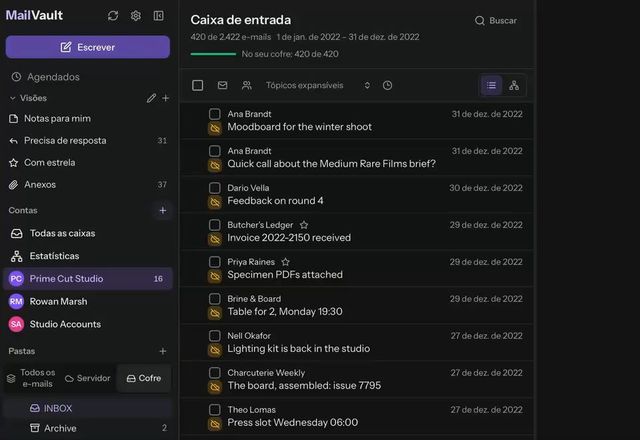Open Feedback on round 4 email
640x440 pixels.
coord(357,194)
